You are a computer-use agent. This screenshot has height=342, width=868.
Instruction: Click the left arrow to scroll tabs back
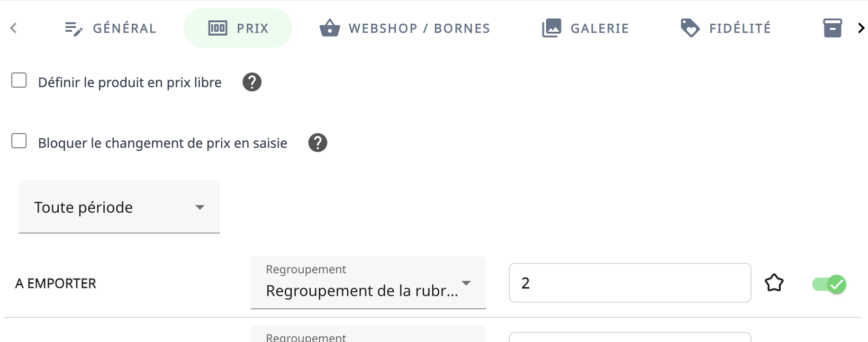(13, 28)
